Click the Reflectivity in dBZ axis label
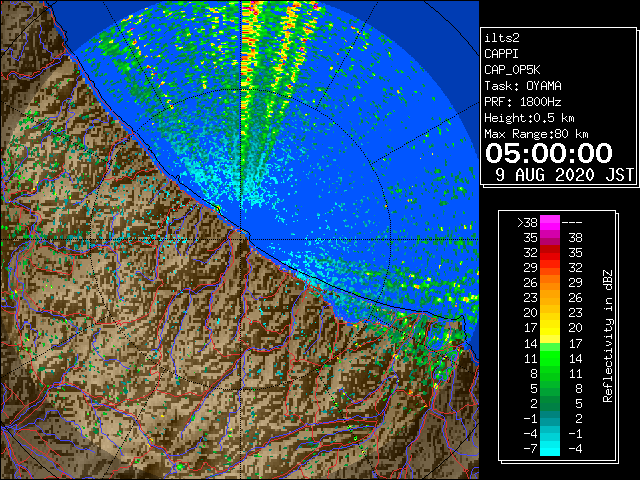This screenshot has height=480, width=640. [608, 336]
